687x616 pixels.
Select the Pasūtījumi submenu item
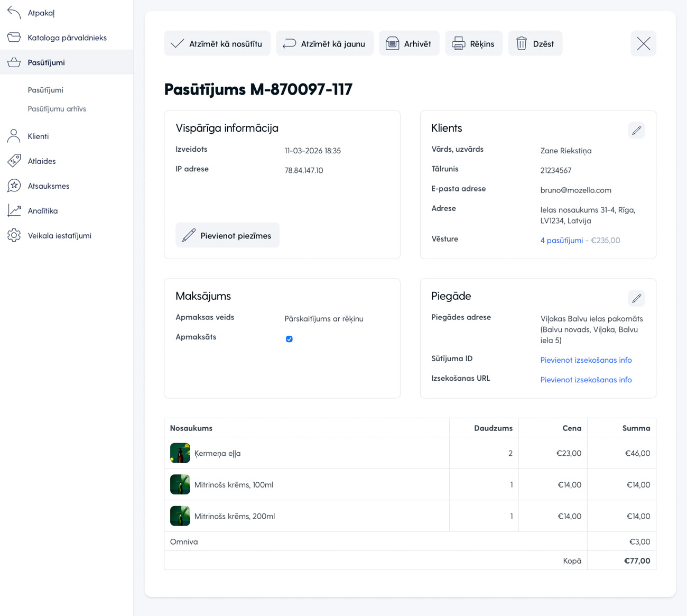point(45,90)
